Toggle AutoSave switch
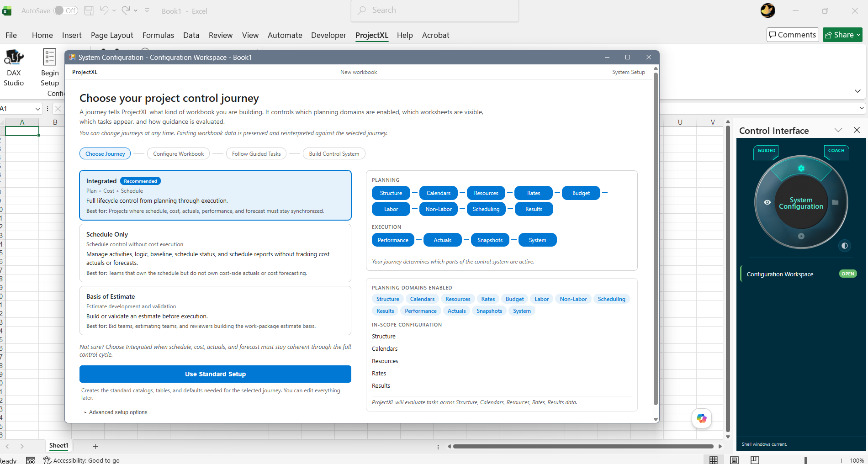 point(66,11)
